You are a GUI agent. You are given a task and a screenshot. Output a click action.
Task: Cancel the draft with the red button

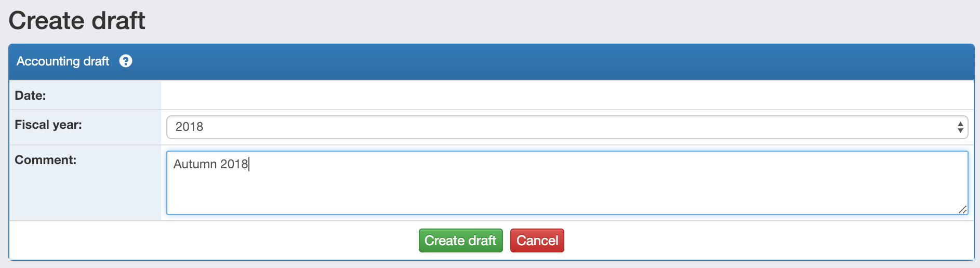tap(537, 240)
